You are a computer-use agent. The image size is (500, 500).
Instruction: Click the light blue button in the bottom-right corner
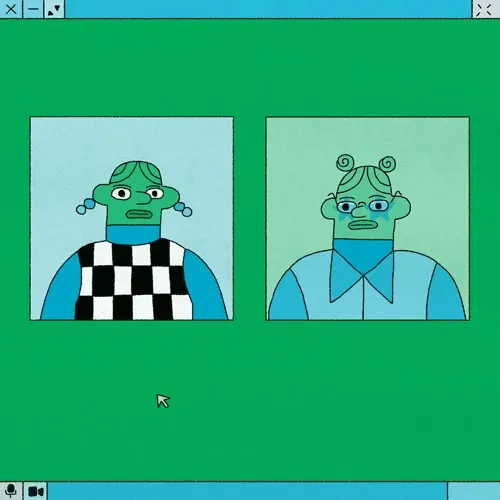click(x=474, y=491)
